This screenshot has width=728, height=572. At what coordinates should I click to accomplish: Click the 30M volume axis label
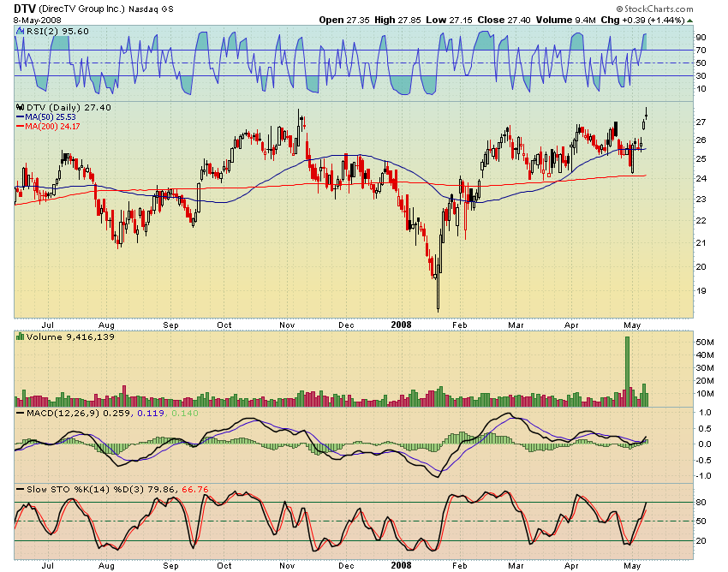point(704,368)
